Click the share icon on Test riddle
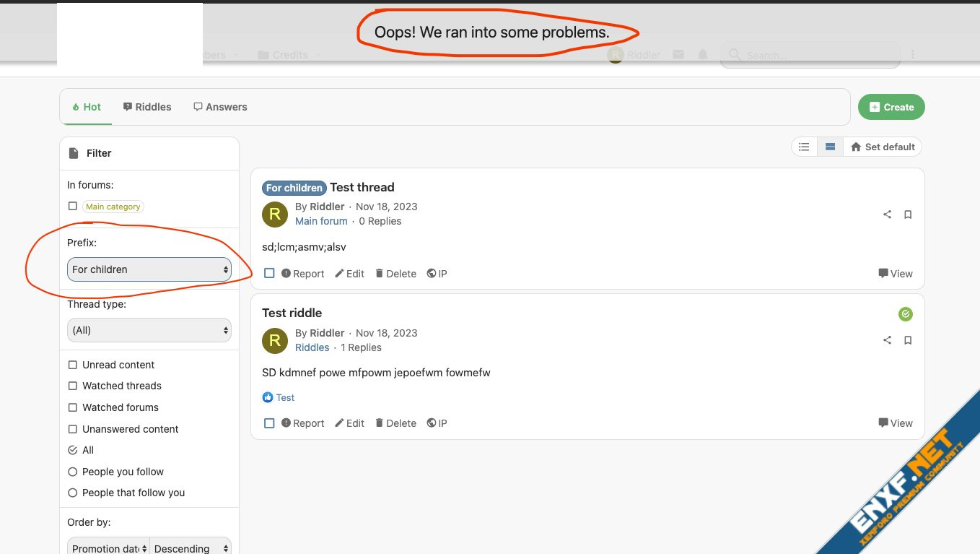The height and width of the screenshot is (554, 980). 887,340
